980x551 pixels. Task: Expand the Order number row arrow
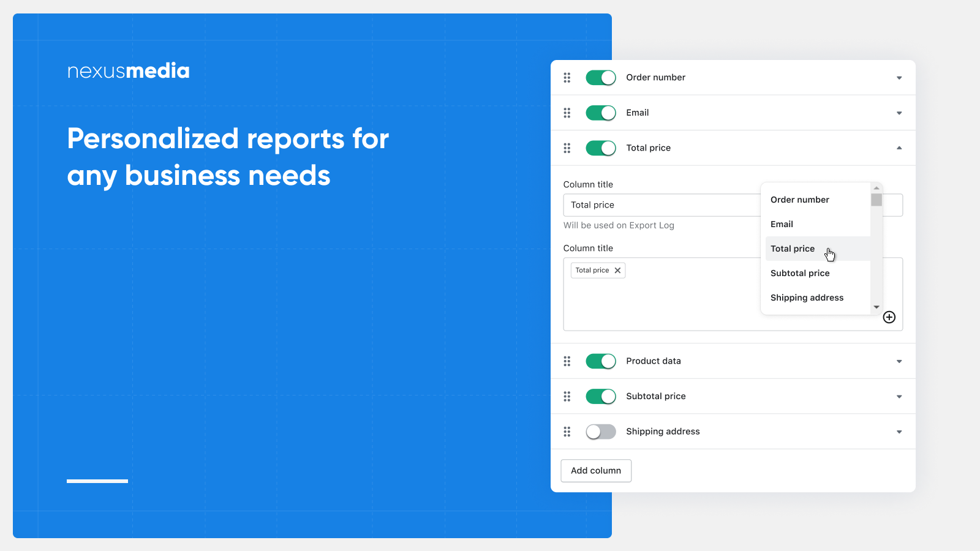pos(899,78)
